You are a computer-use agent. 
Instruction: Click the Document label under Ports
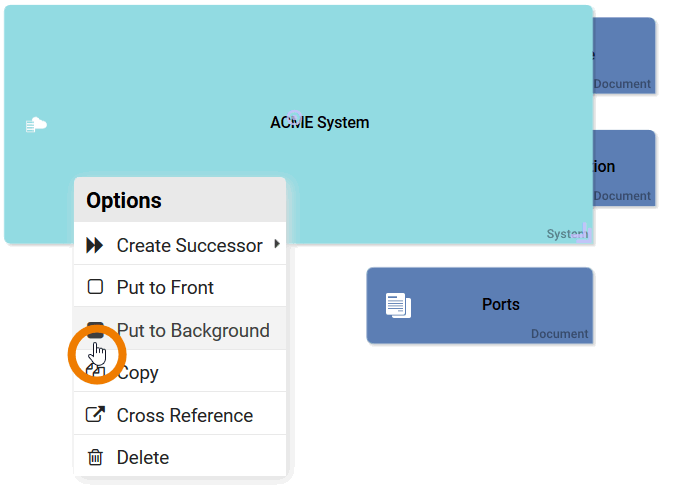coord(559,334)
